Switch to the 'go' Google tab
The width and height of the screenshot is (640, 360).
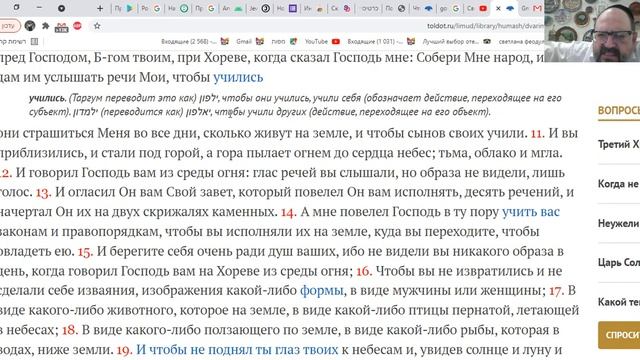pyautogui.click(x=450, y=8)
